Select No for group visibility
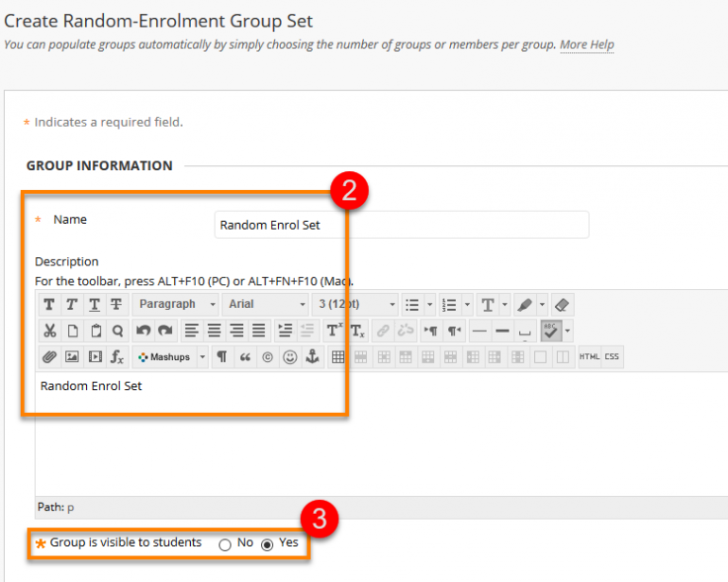728x582 pixels. coord(225,544)
